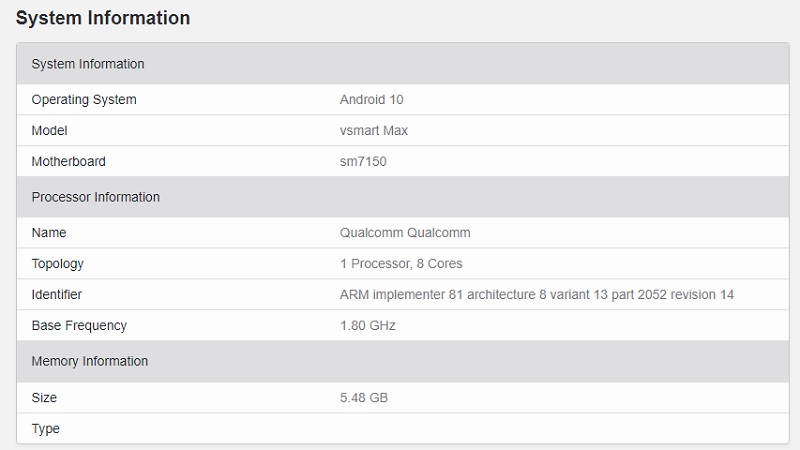Image resolution: width=800 pixels, height=450 pixels.
Task: Select the vsmart Max model value
Action: click(374, 131)
